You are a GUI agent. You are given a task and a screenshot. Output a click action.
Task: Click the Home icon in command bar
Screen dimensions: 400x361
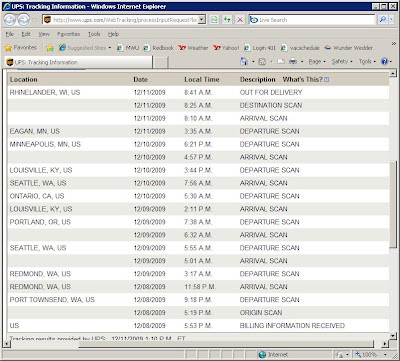point(244,62)
